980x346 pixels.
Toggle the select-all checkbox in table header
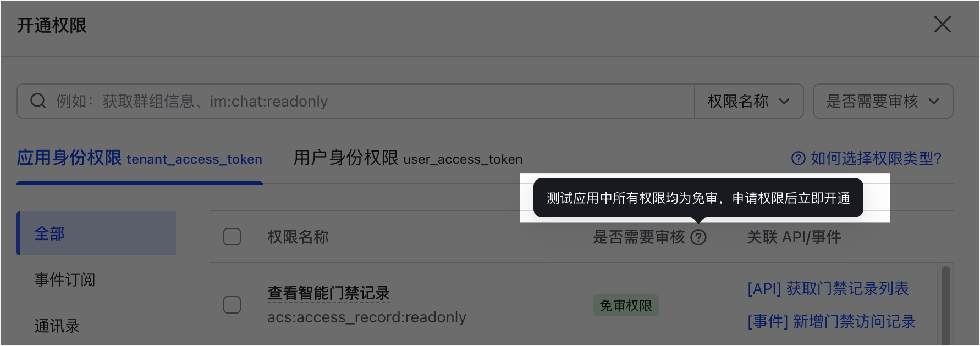(232, 237)
